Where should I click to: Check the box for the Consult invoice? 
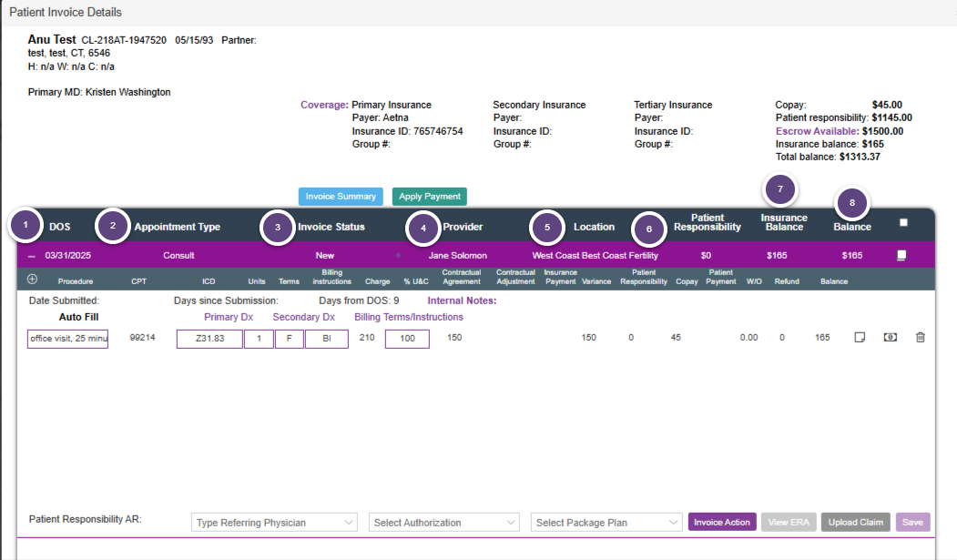pos(901,256)
